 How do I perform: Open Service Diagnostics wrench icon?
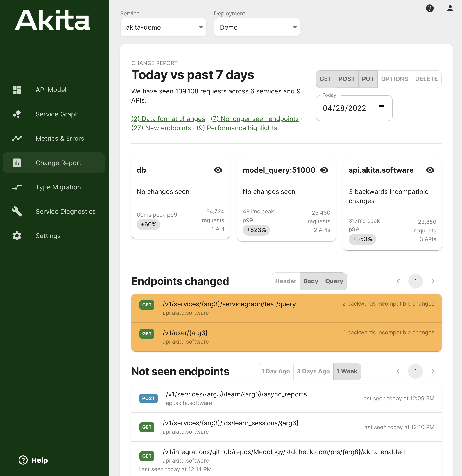click(17, 211)
